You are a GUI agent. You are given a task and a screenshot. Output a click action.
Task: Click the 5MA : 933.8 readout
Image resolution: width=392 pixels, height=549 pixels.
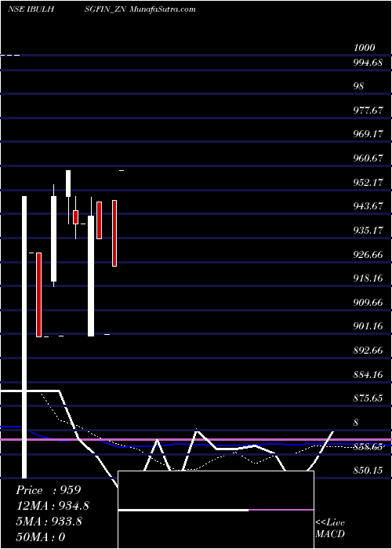[x=49, y=522]
